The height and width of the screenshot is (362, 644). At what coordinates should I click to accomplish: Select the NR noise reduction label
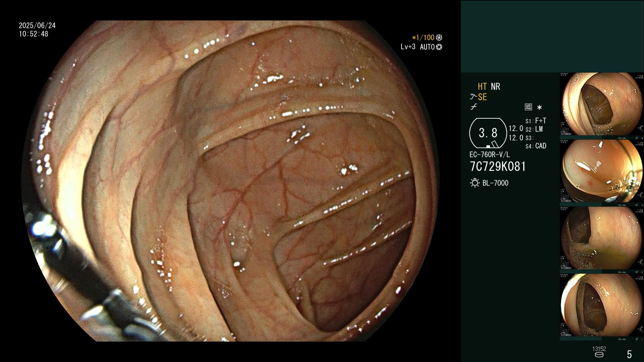tap(495, 86)
